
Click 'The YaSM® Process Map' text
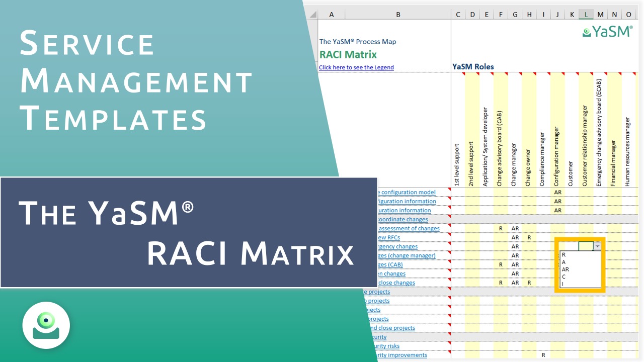(358, 42)
